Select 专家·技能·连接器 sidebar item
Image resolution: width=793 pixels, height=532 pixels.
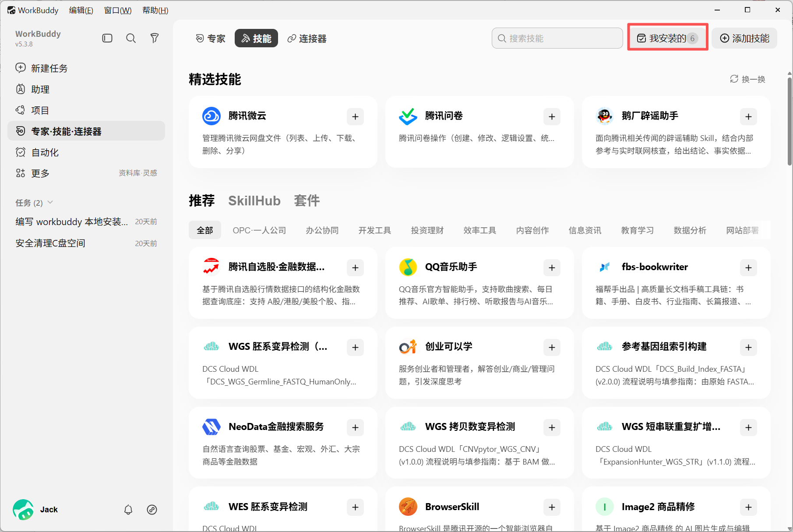click(x=86, y=131)
